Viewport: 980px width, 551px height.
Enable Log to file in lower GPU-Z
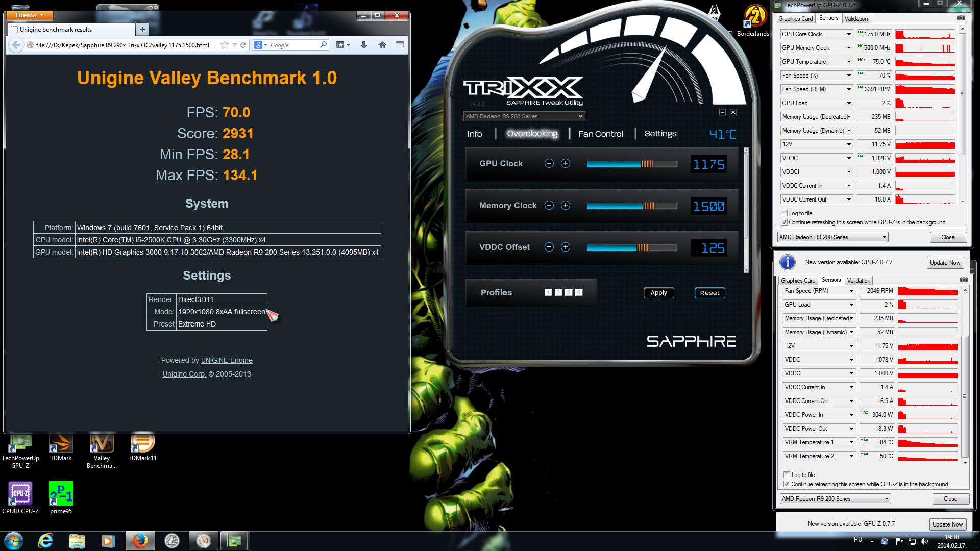(787, 475)
